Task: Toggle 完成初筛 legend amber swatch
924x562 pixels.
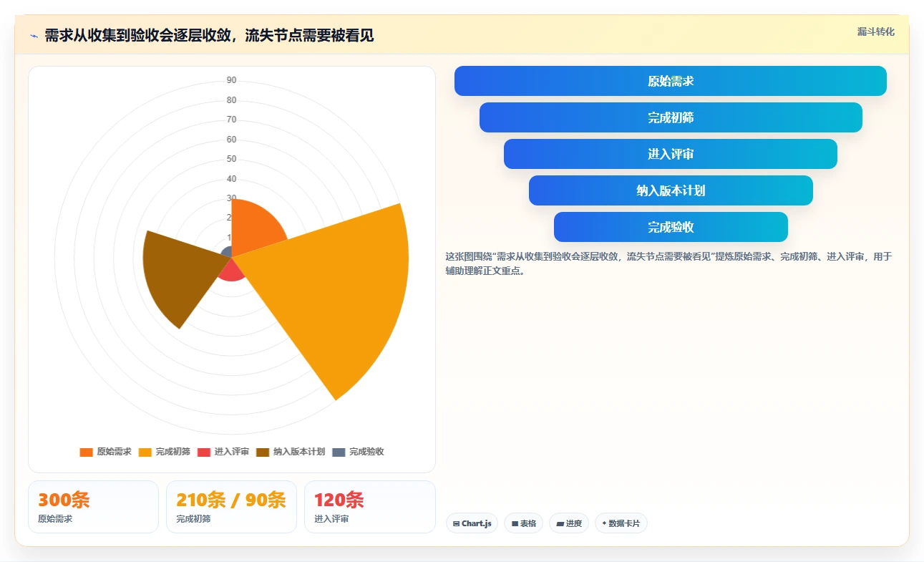Action: 145,452
